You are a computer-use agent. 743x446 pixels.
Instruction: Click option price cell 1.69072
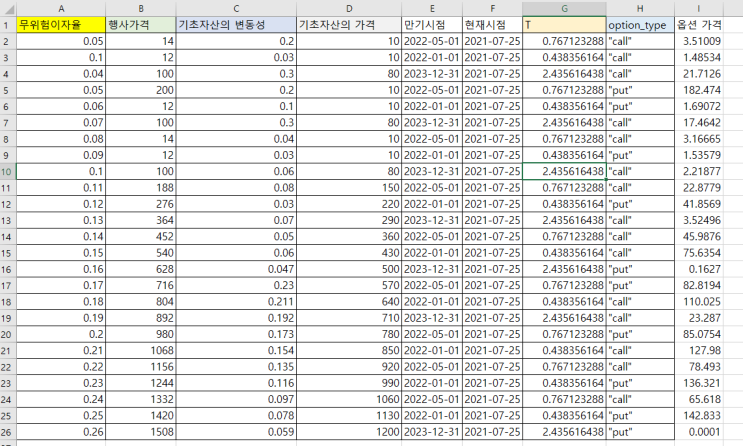coord(698,107)
